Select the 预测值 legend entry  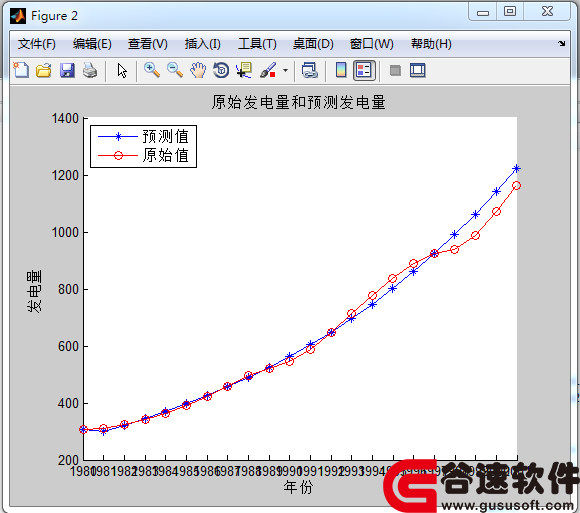point(144,136)
